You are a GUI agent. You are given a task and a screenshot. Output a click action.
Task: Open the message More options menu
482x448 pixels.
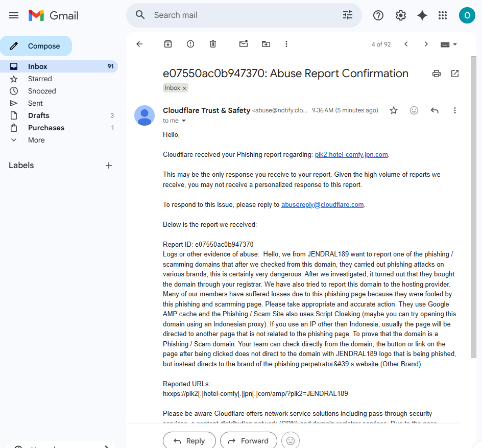click(454, 110)
